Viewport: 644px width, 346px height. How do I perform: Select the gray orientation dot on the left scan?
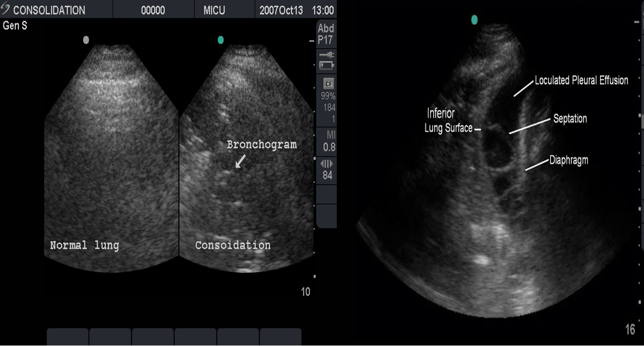click(86, 40)
